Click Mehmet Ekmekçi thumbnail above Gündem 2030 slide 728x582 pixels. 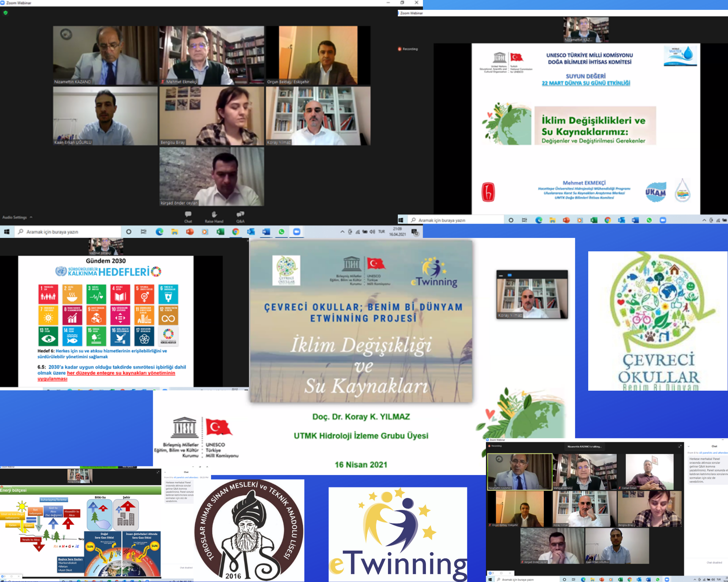click(106, 247)
